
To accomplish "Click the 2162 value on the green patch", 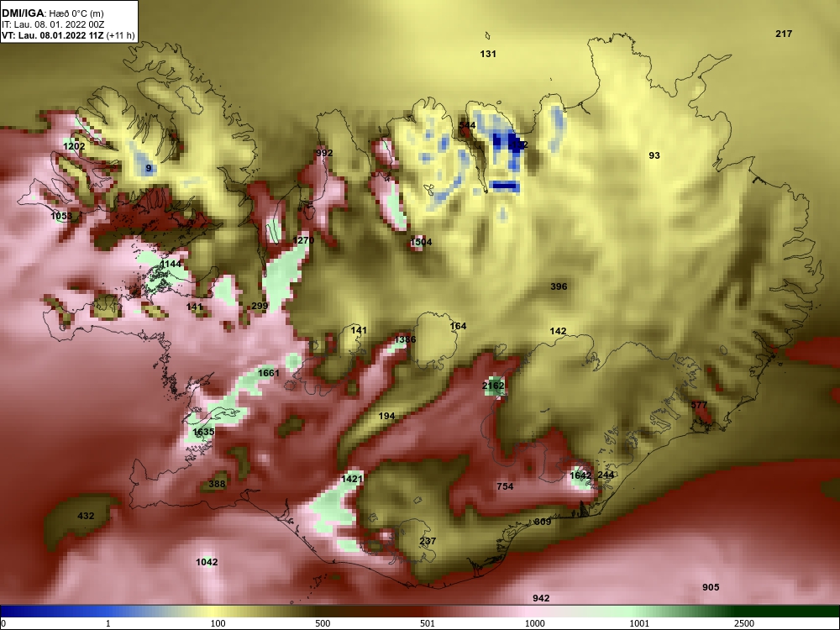I will [x=493, y=386].
